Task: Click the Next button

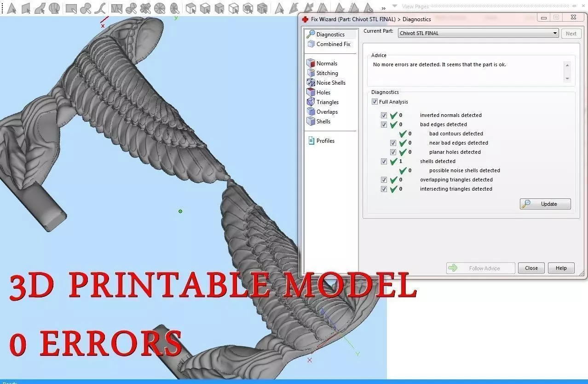Action: coord(571,34)
